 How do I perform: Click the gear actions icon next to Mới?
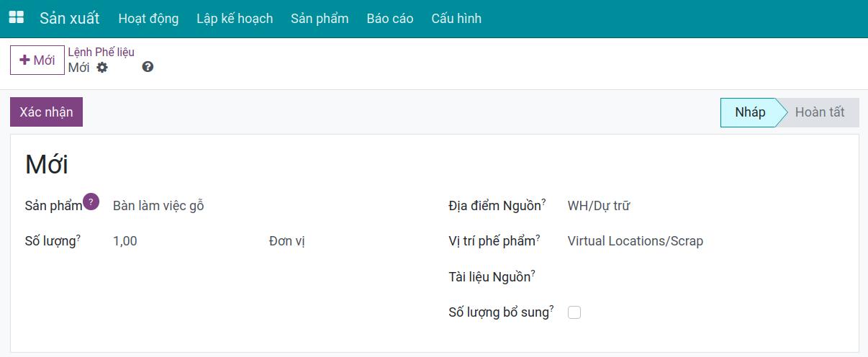coord(102,67)
